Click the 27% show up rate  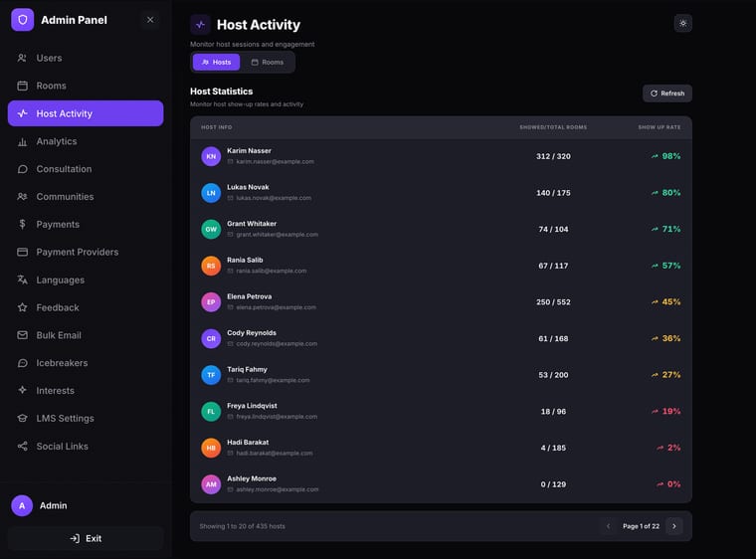pyautogui.click(x=671, y=375)
